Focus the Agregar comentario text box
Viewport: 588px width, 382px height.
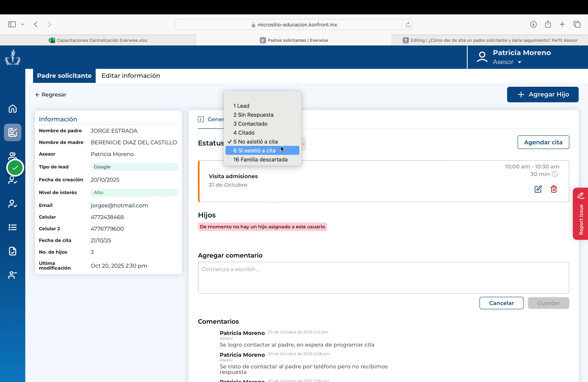[383, 278]
